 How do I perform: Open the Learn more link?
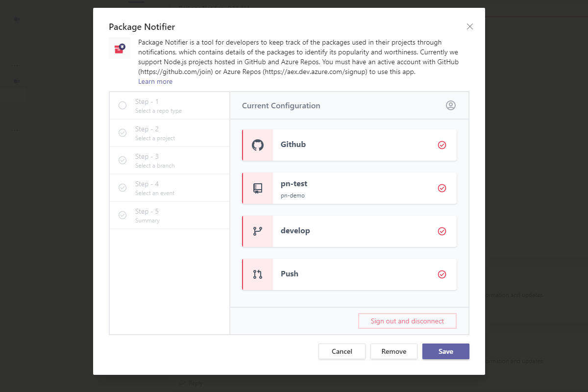[155, 82]
